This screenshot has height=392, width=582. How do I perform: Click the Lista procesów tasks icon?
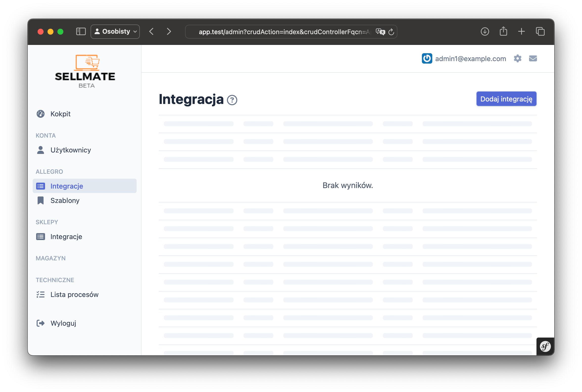click(41, 294)
